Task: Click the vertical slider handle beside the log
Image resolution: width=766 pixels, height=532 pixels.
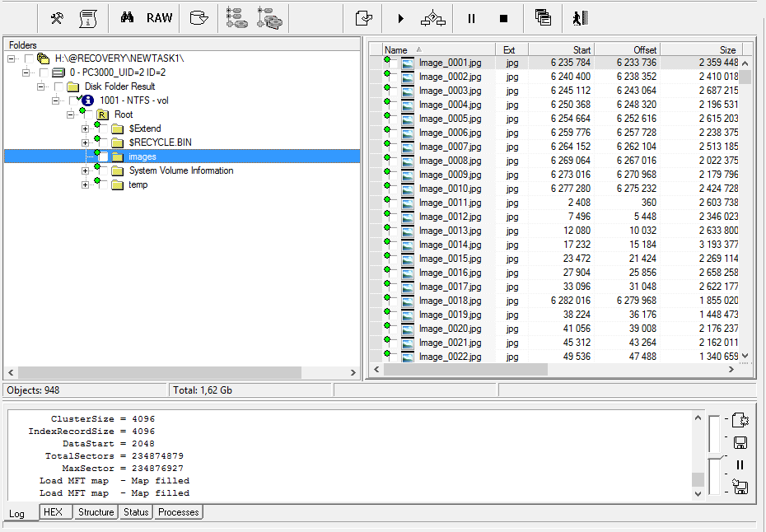Action: pos(713,457)
